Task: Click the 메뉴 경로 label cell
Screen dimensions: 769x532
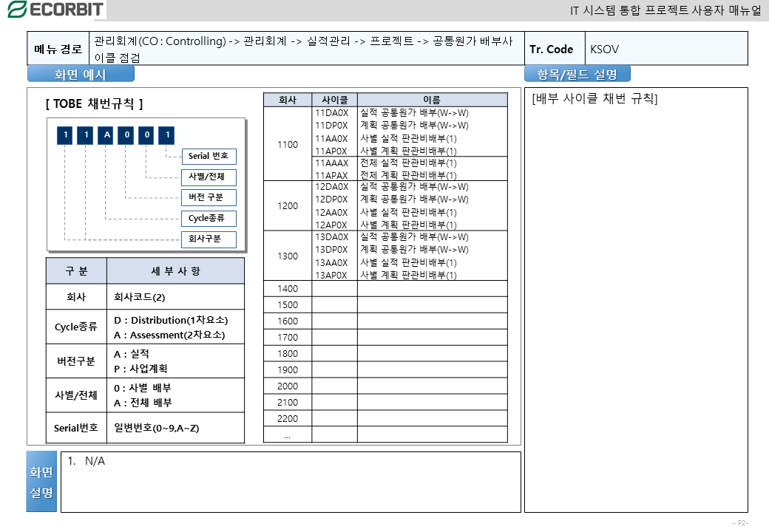Action: point(58,50)
